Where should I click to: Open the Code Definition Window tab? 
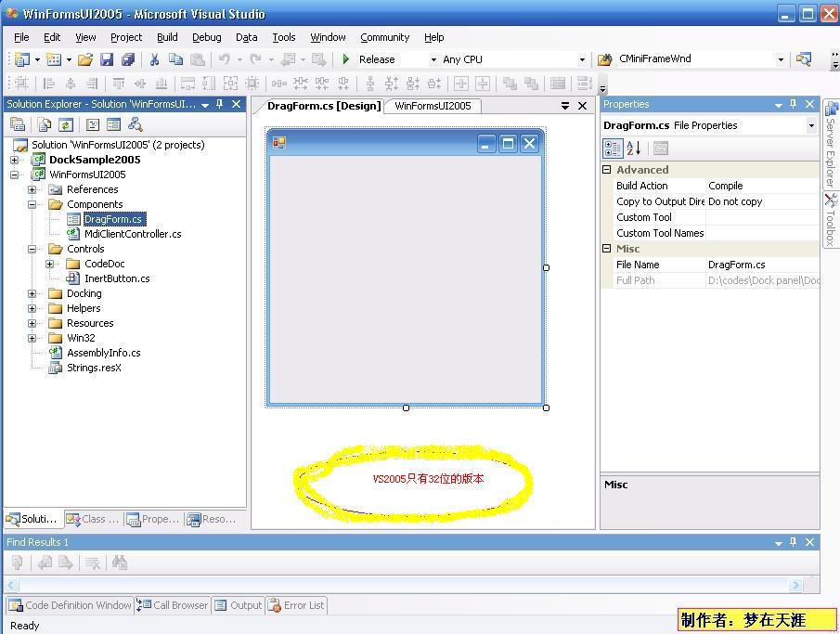tap(71, 605)
